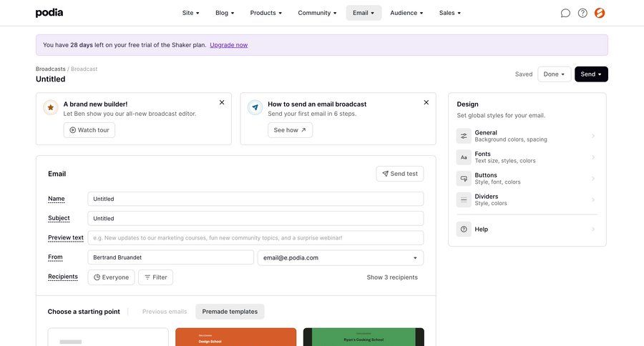This screenshot has width=644, height=346.
Task: Click the star icon on new builder card
Action: [51, 107]
